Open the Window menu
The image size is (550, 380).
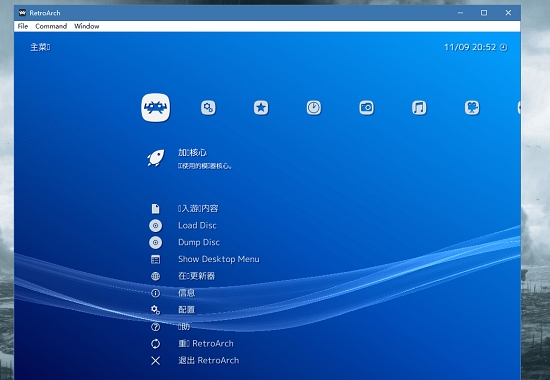point(87,26)
